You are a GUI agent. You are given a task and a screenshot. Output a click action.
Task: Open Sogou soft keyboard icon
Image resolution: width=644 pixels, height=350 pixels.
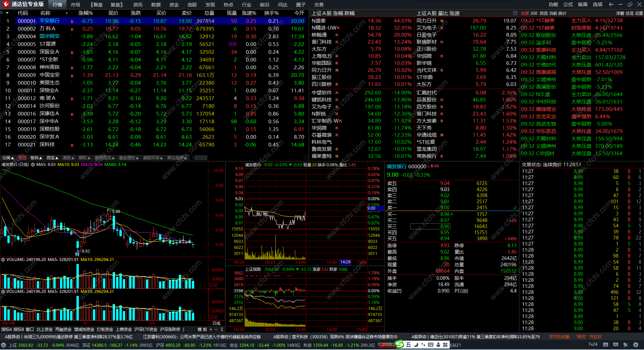click(431, 345)
